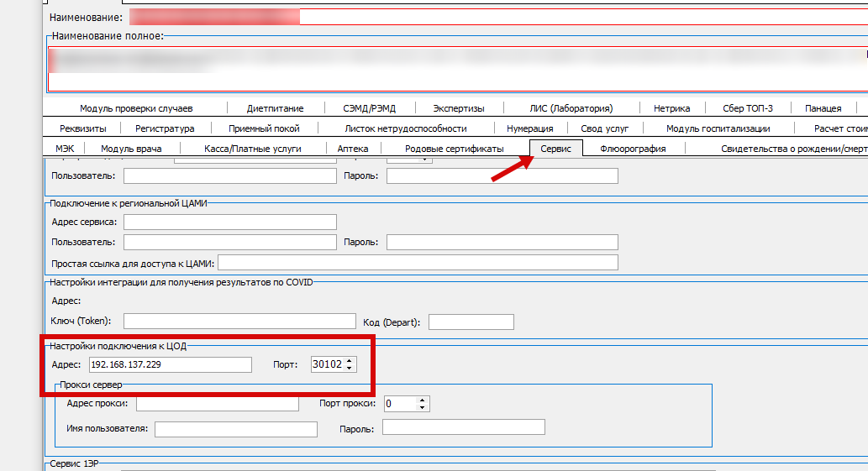
Task: Click the ЦОД Адрес field with 192.168.137.229
Action: [x=170, y=364]
